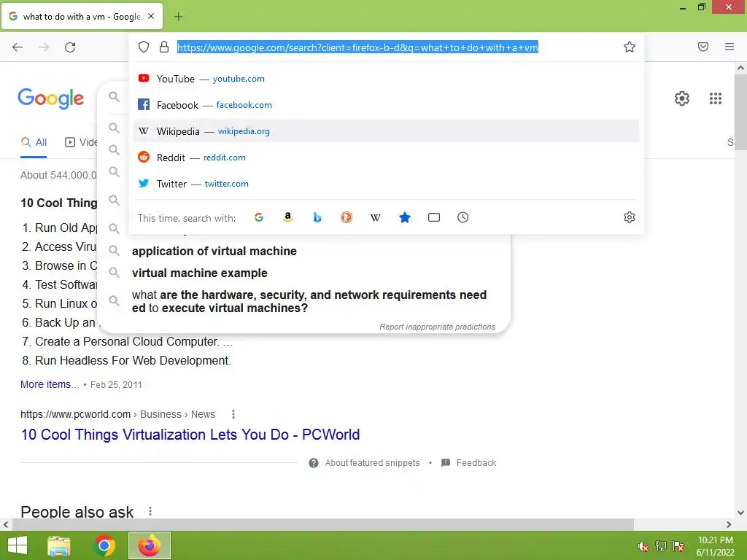Search this time with Bing icon
Image resolution: width=747 pixels, height=560 pixels.
pyautogui.click(x=317, y=217)
